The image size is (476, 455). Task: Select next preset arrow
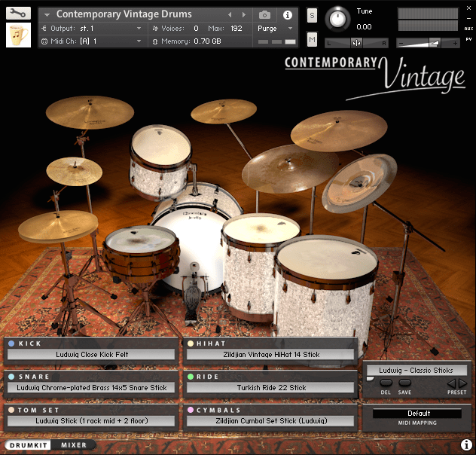[462, 383]
